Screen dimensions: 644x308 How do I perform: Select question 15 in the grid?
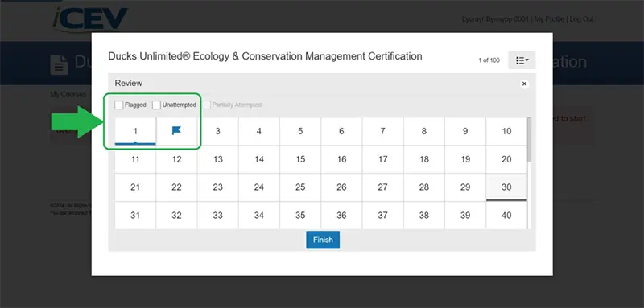click(x=300, y=159)
